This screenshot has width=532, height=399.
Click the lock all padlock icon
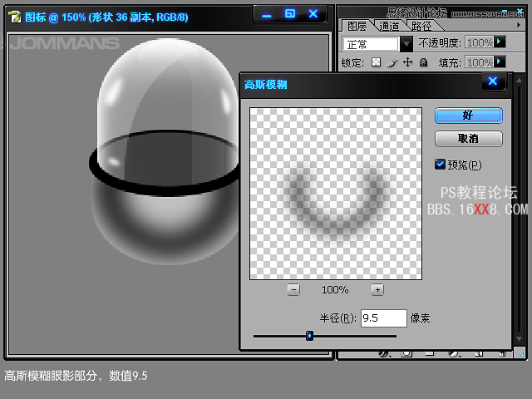pos(423,62)
